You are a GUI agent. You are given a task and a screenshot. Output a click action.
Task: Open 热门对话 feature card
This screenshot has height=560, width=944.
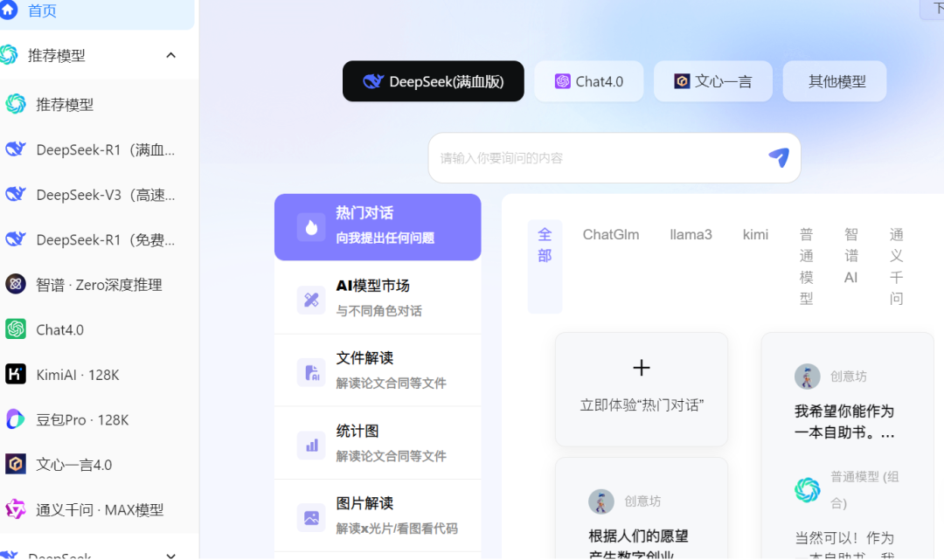click(378, 227)
